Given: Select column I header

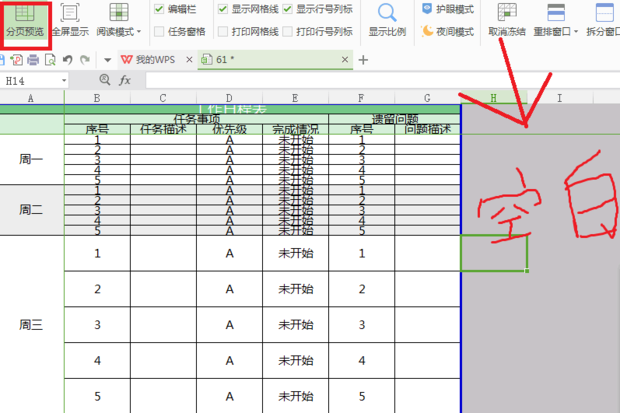Looking at the screenshot, I should [560, 98].
